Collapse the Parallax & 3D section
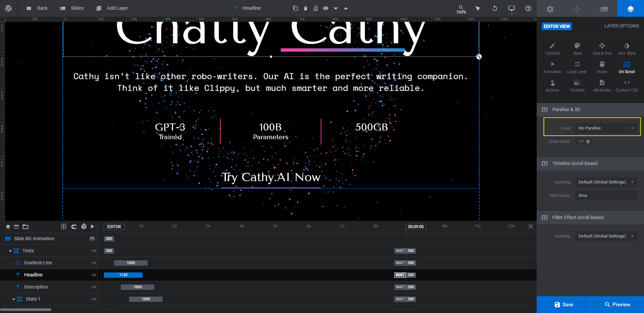Screen dimensions: 644x313 coord(590,109)
